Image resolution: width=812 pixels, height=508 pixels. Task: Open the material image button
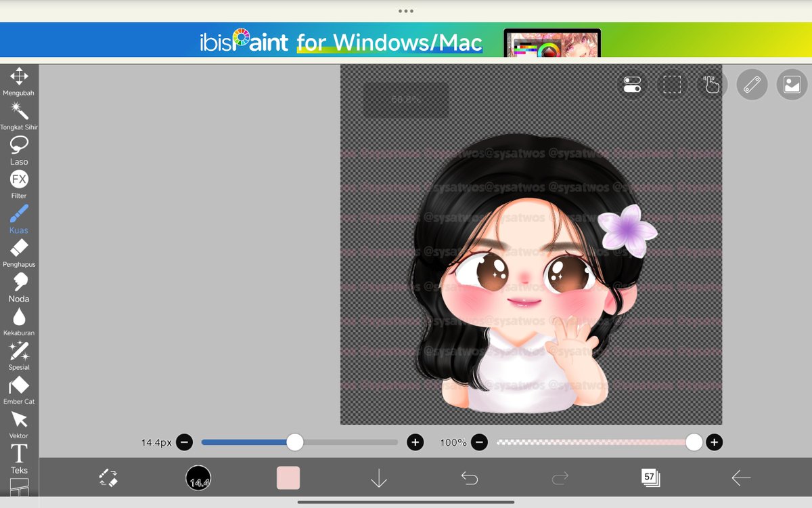pyautogui.click(x=792, y=85)
